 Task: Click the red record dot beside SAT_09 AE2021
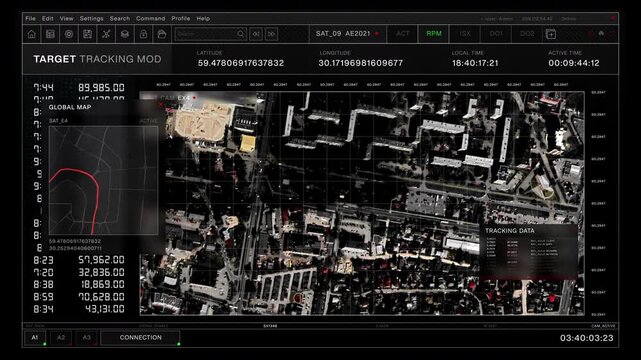[x=377, y=34]
